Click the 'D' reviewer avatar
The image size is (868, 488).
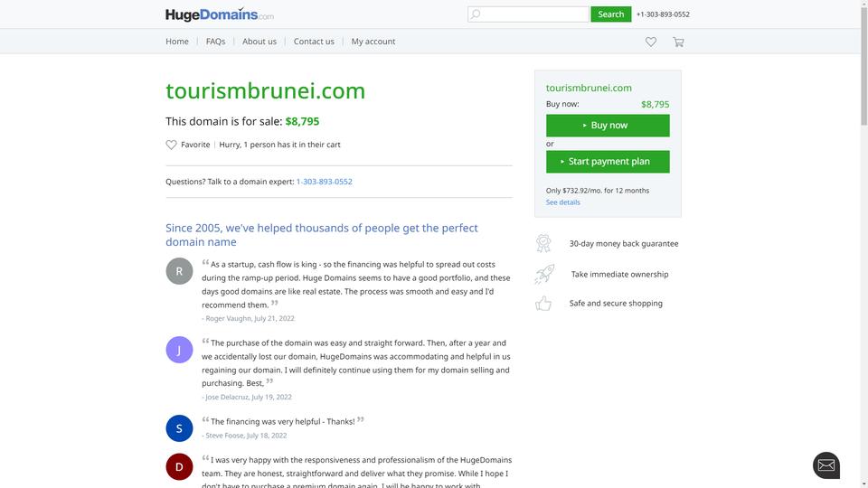pyautogui.click(x=179, y=466)
